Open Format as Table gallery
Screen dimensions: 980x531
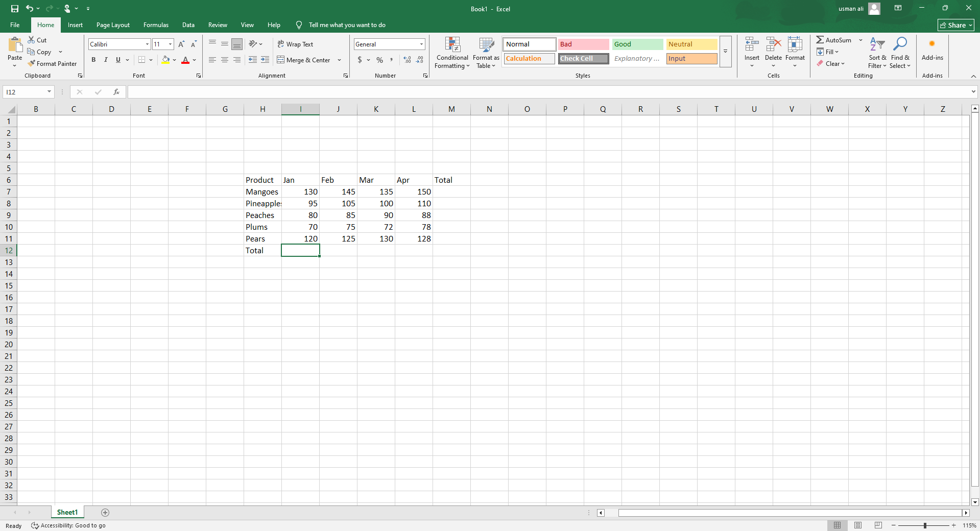tap(486, 53)
